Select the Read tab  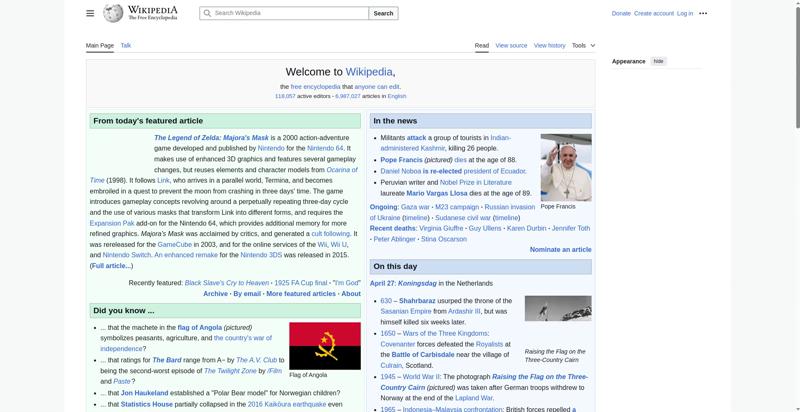[482, 45]
